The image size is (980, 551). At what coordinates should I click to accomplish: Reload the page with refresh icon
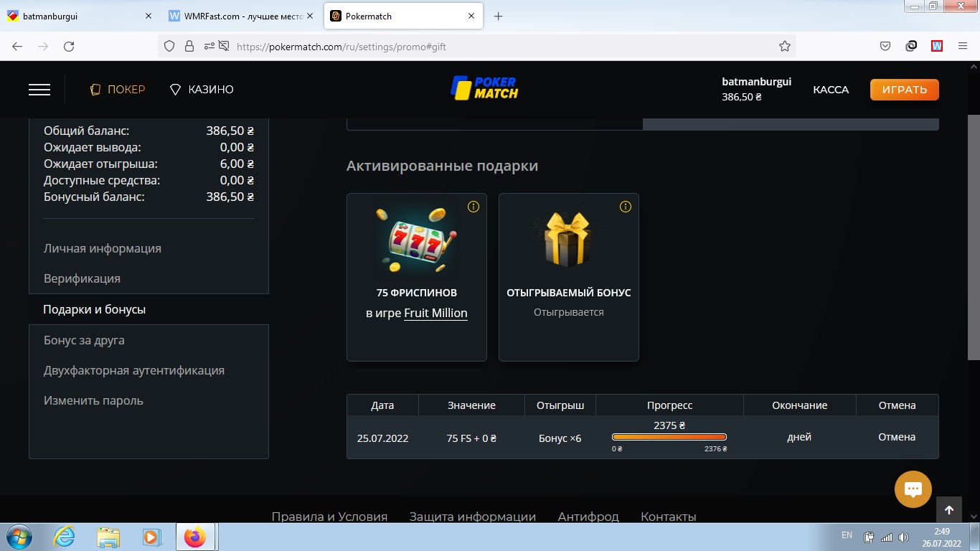[x=69, y=46]
